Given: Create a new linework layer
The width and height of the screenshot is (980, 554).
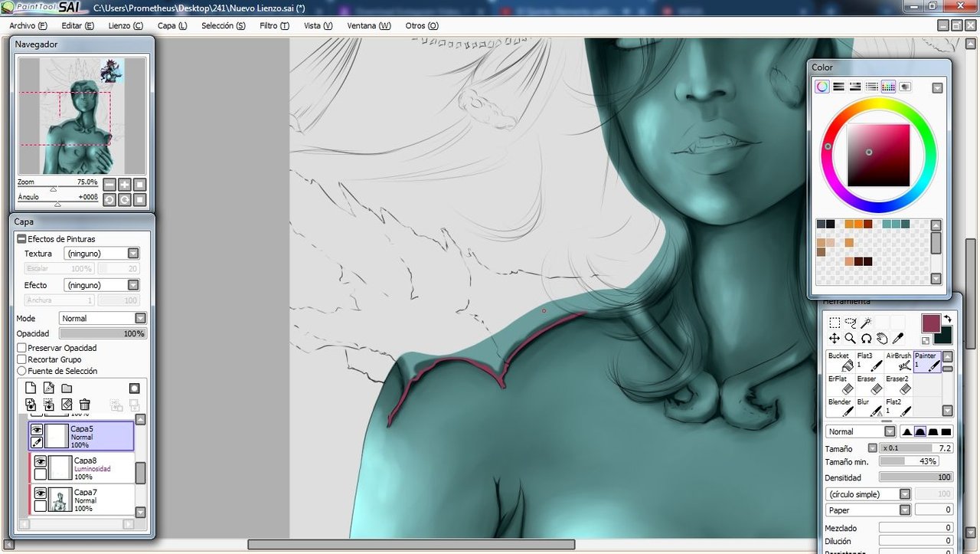Looking at the screenshot, I should point(48,388).
